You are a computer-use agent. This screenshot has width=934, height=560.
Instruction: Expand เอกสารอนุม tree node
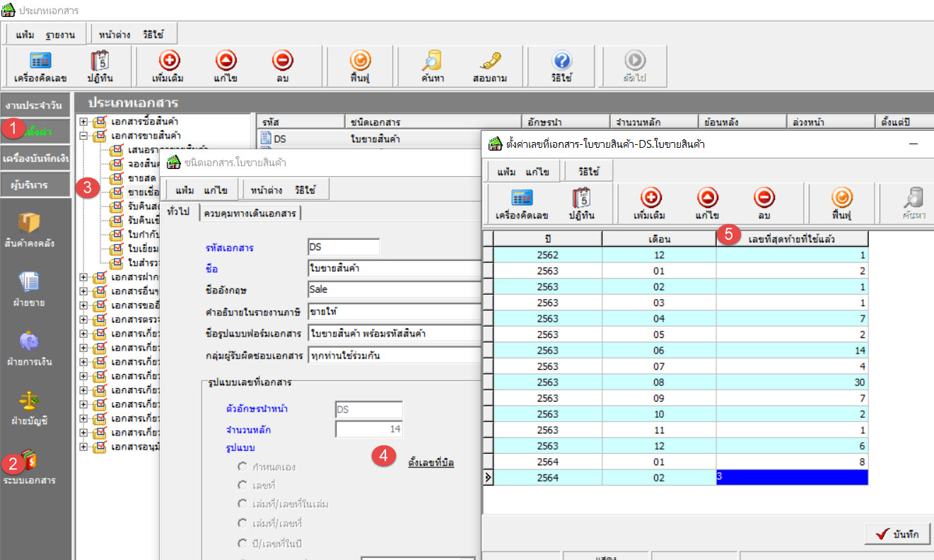pyautogui.click(x=83, y=446)
